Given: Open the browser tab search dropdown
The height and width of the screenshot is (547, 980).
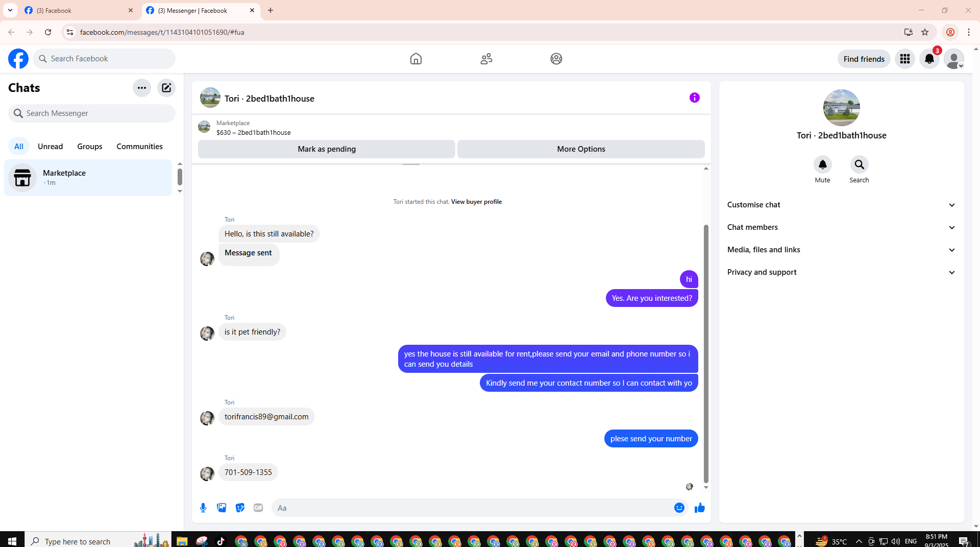Looking at the screenshot, I should 10,10.
